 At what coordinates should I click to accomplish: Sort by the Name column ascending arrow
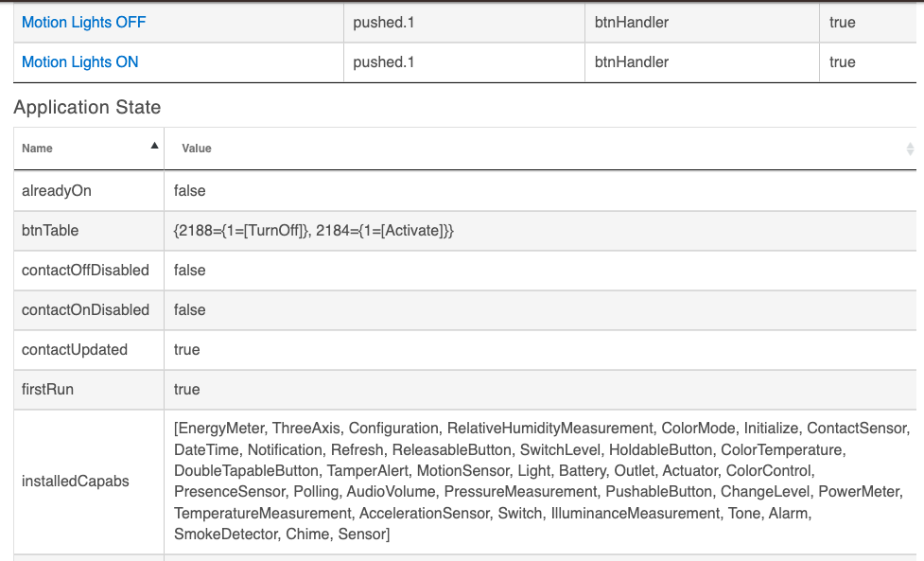[x=154, y=146]
